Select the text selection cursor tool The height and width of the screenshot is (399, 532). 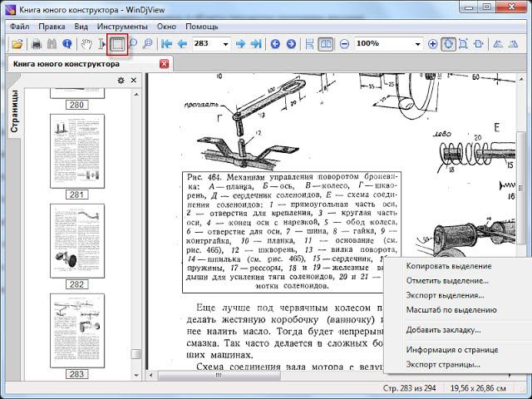101,44
